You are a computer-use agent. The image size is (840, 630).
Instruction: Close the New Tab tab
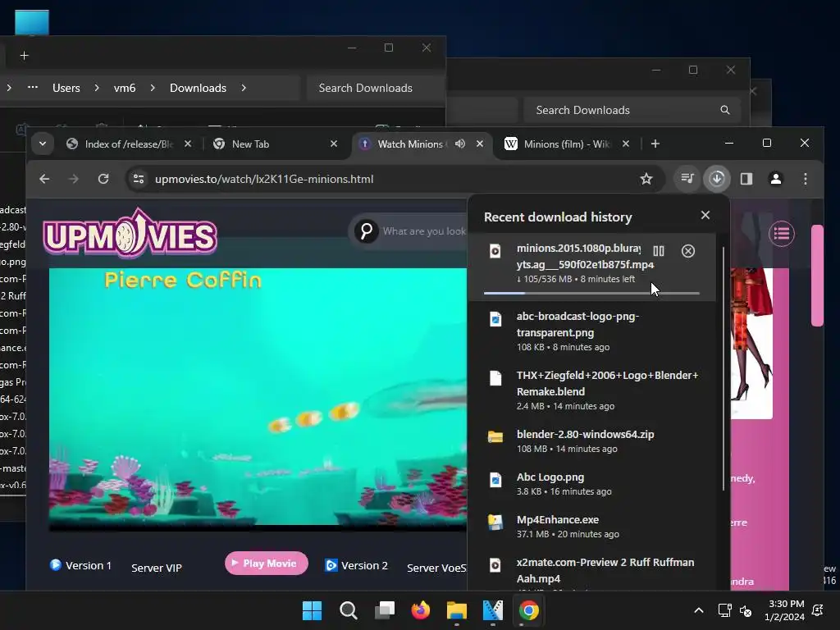(334, 144)
